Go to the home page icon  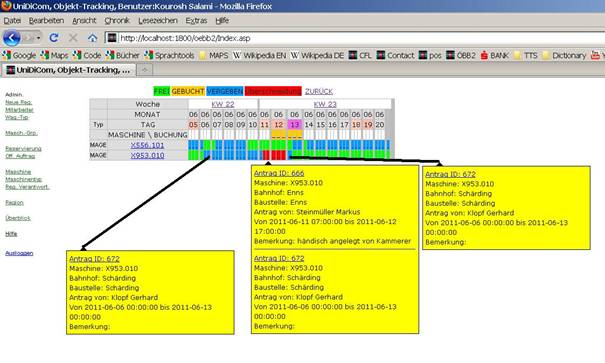click(92, 38)
